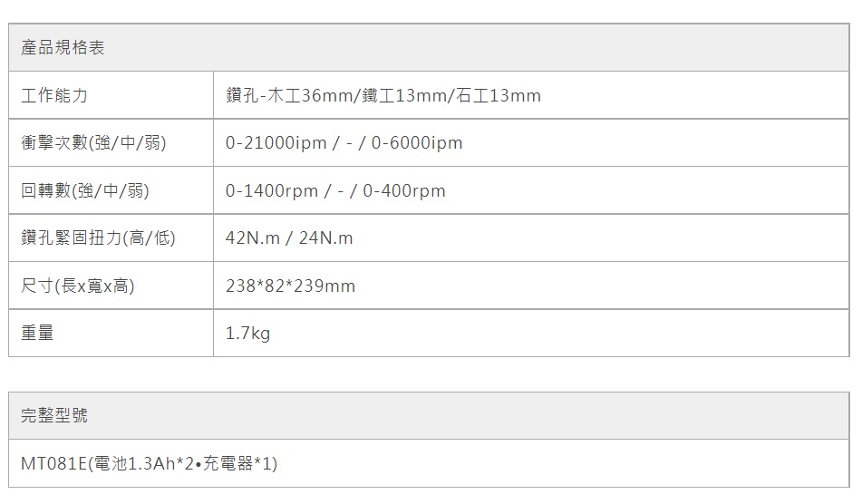The height and width of the screenshot is (504, 862).
Task: Select the 重量 row label
Action: point(37,334)
